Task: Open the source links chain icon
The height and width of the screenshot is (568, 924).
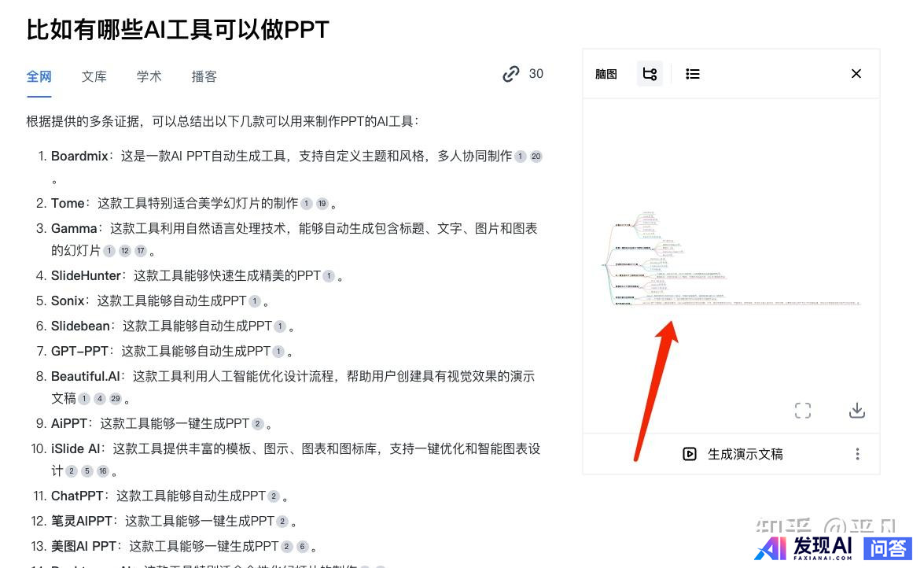Action: [511, 74]
